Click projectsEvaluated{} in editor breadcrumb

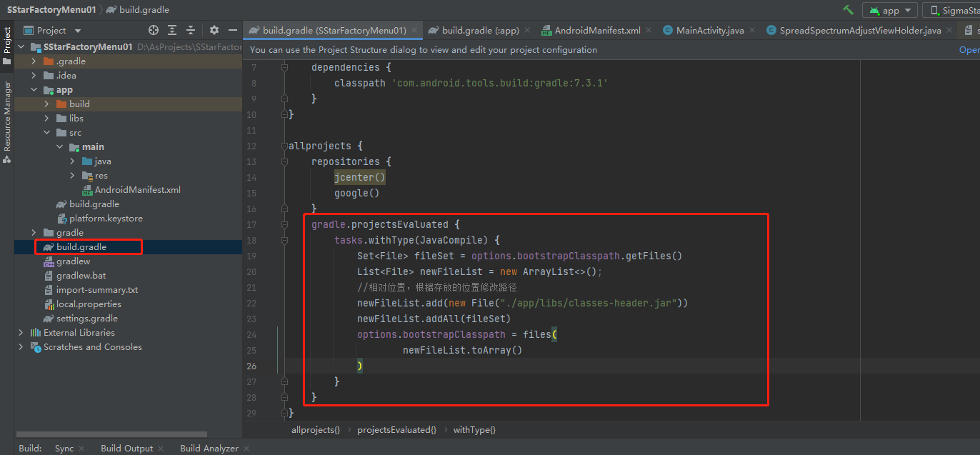(396, 430)
